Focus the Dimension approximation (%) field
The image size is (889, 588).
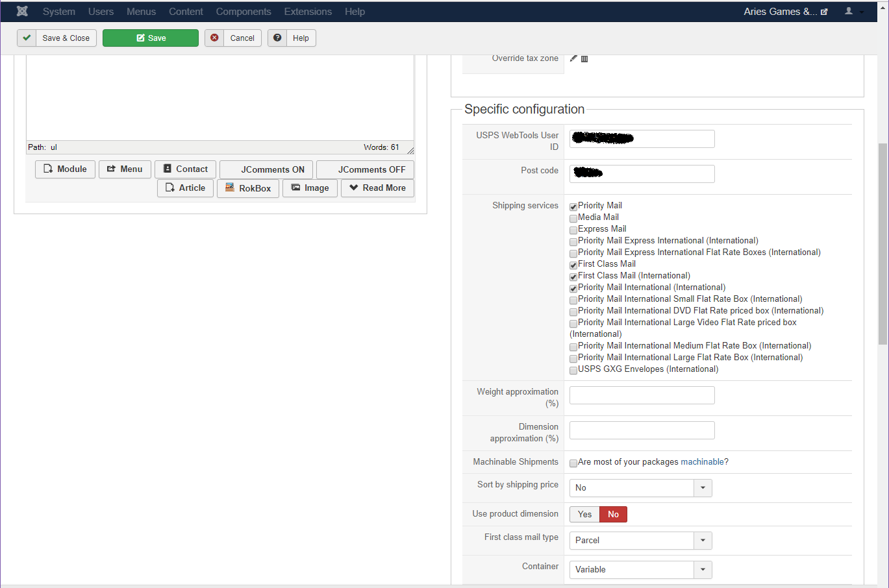642,430
